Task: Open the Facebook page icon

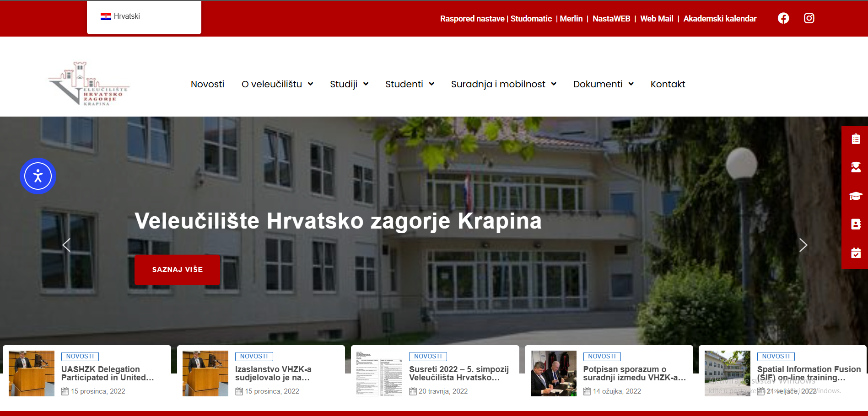Action: pyautogui.click(x=783, y=18)
